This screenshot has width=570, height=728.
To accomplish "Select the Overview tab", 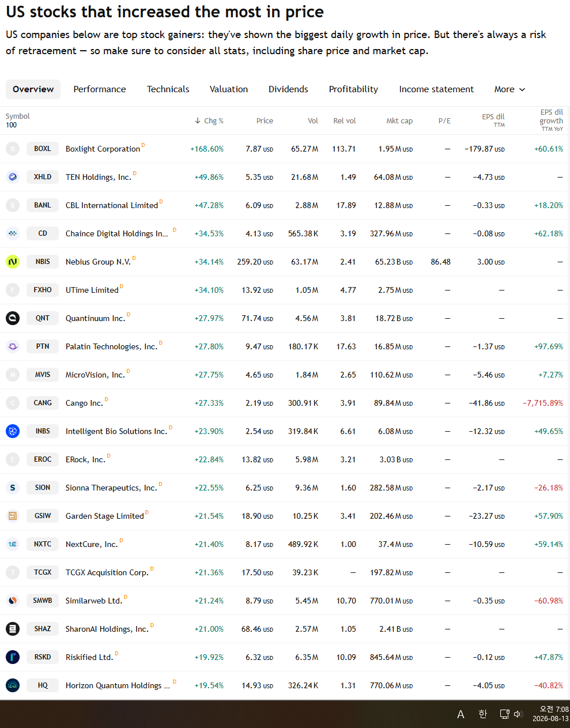I will (33, 89).
